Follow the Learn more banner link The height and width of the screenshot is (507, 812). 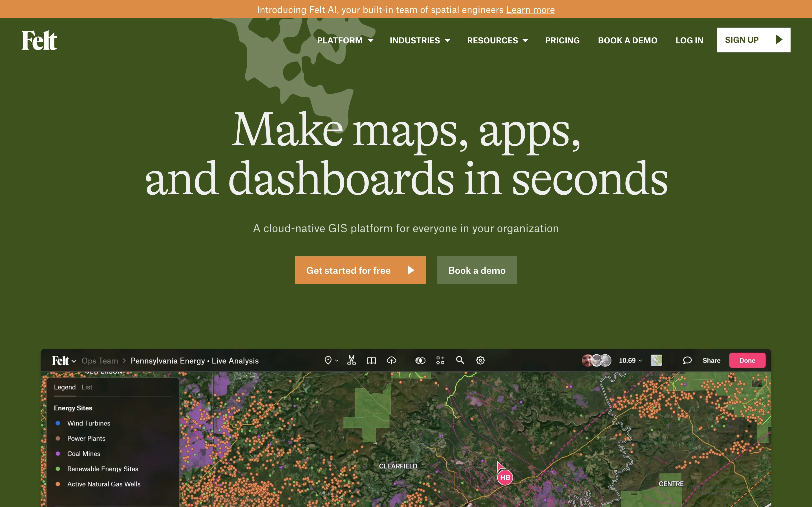tap(530, 10)
